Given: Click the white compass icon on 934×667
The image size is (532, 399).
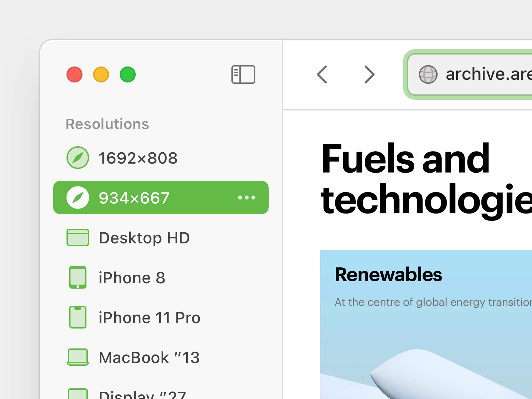Looking at the screenshot, I should 78,198.
